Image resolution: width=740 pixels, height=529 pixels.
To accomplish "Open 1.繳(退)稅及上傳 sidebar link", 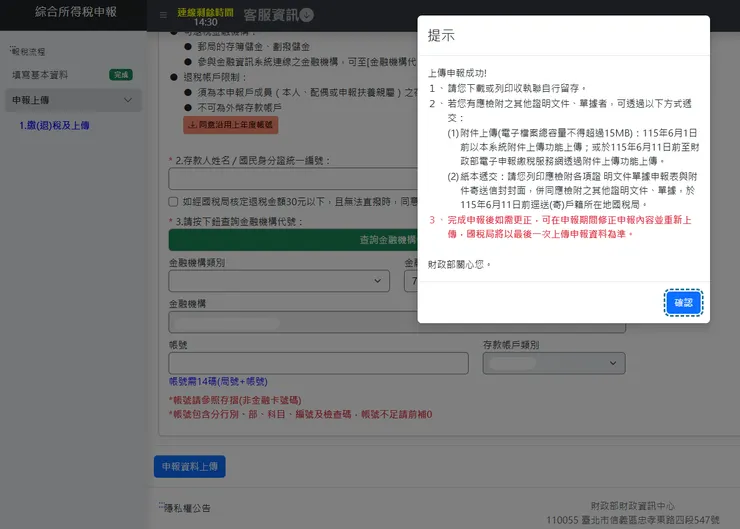I will tap(54, 125).
